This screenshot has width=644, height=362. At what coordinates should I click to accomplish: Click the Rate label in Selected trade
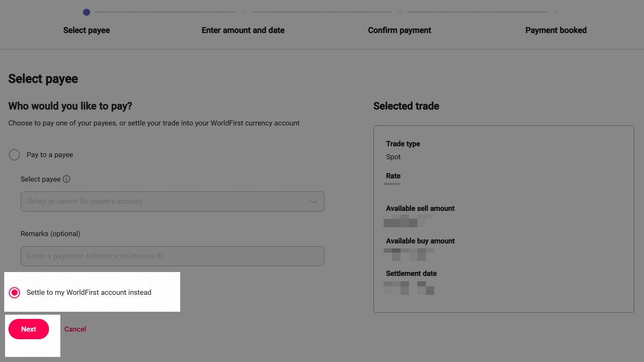pyautogui.click(x=393, y=176)
